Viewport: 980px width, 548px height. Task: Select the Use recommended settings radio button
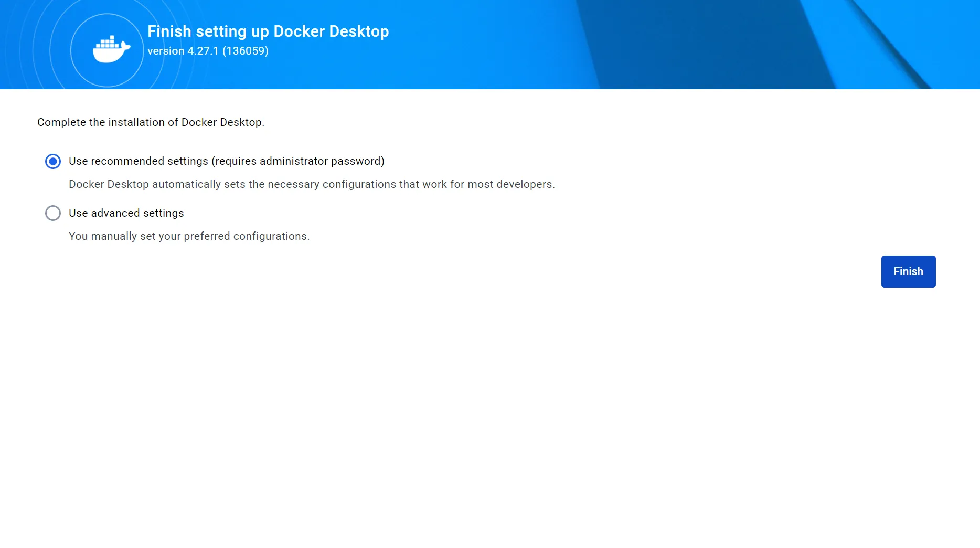pos(53,161)
